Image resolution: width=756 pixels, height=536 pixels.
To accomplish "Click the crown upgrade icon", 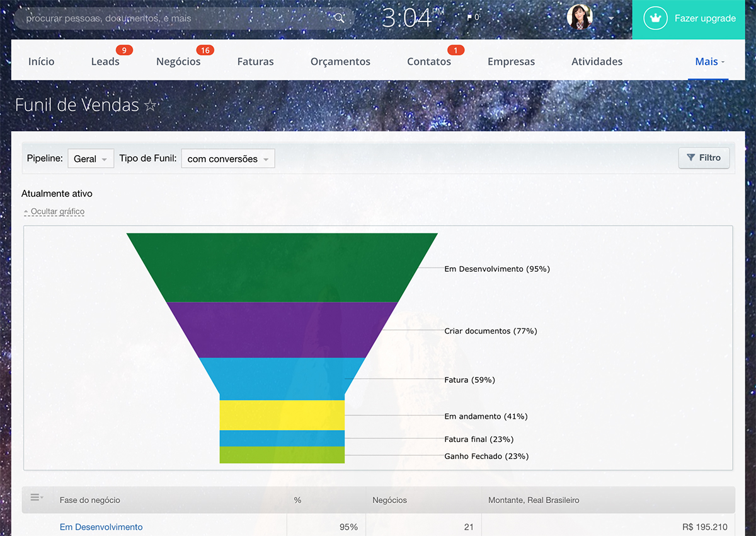I will click(x=655, y=18).
